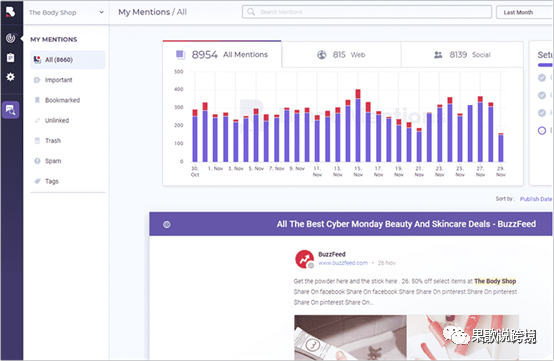
Task: Toggle the second checked setup step
Action: [542, 95]
